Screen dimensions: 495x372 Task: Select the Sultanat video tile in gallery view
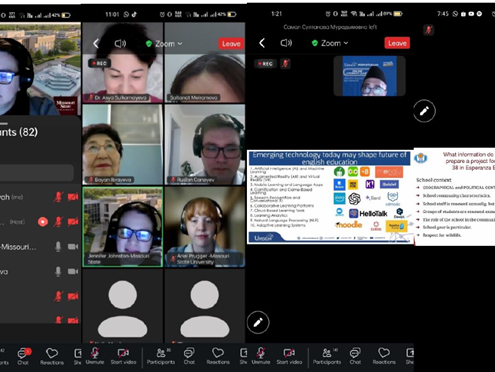coord(205,62)
